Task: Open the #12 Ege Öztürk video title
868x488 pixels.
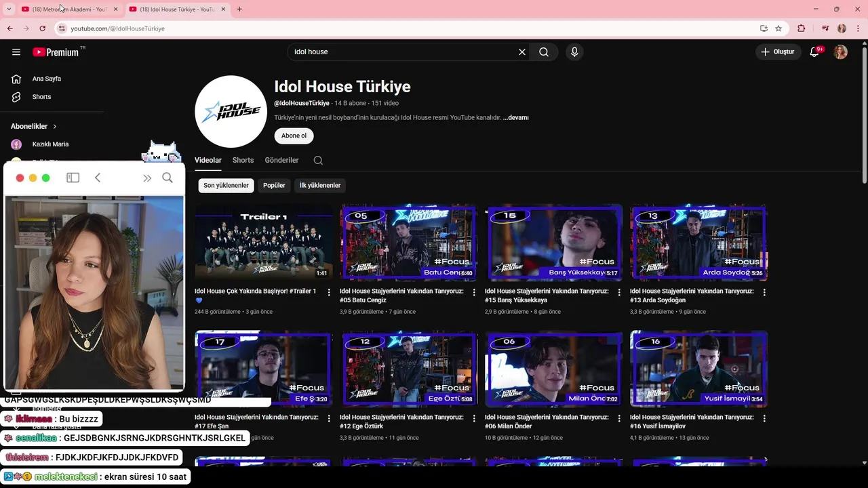Action: click(401, 422)
